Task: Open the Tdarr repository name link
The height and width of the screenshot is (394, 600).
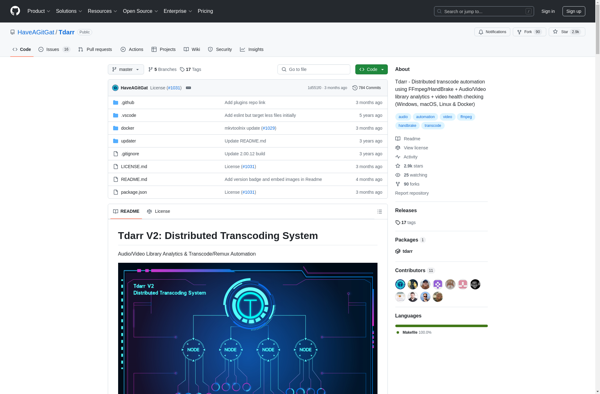Action: click(x=66, y=32)
